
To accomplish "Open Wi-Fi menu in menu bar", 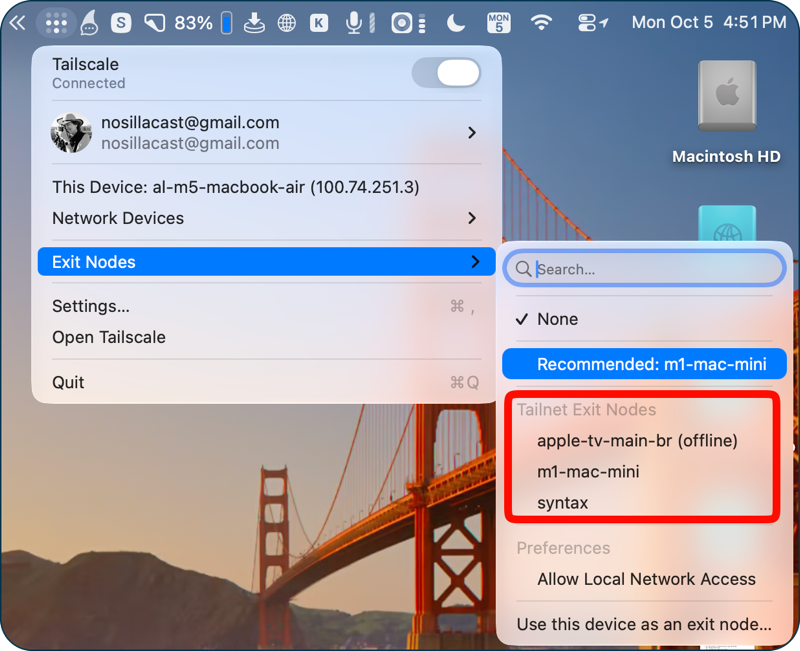I will pos(541,23).
